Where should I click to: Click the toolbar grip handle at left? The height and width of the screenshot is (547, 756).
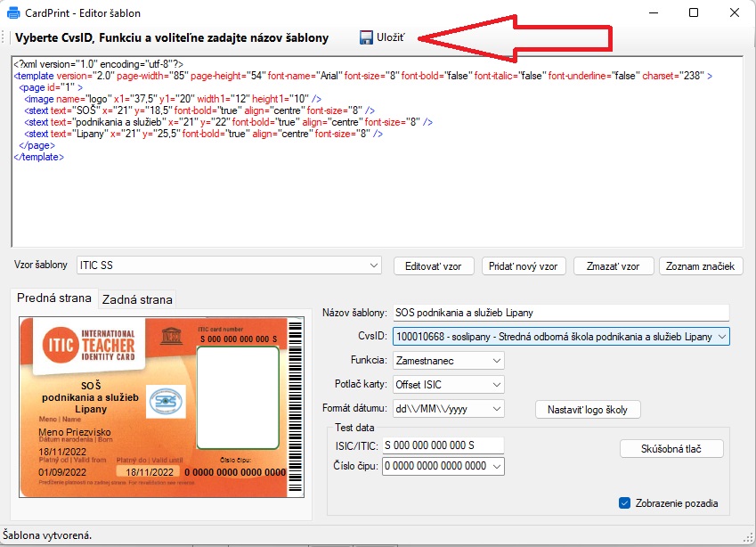click(x=6, y=37)
